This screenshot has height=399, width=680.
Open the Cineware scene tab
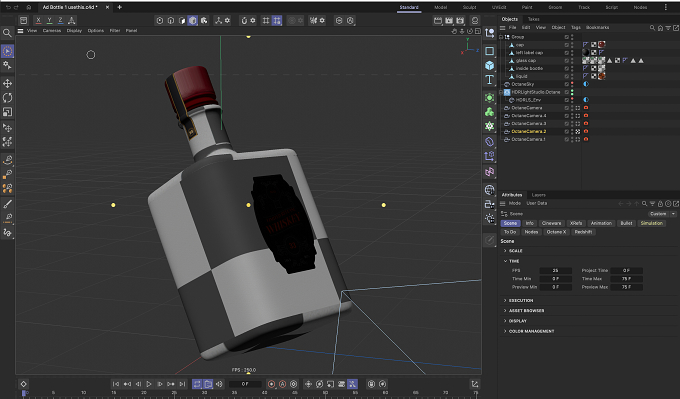tap(551, 223)
